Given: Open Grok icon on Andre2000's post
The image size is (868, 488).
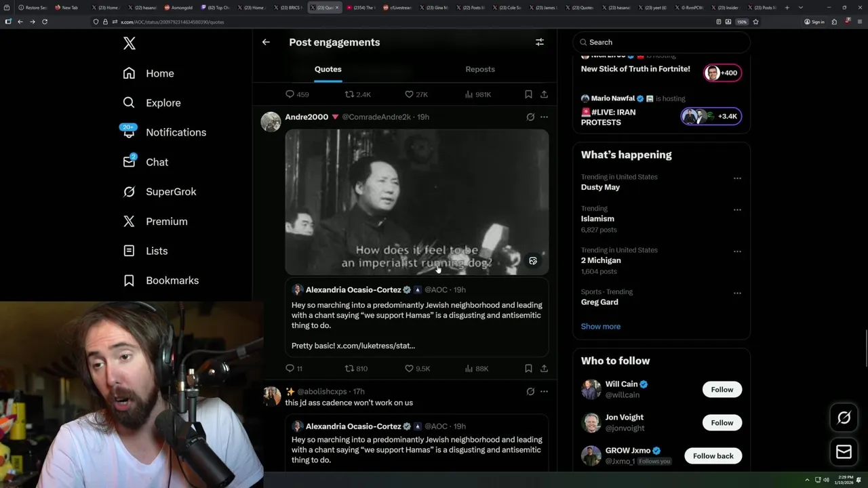Looking at the screenshot, I should point(530,117).
